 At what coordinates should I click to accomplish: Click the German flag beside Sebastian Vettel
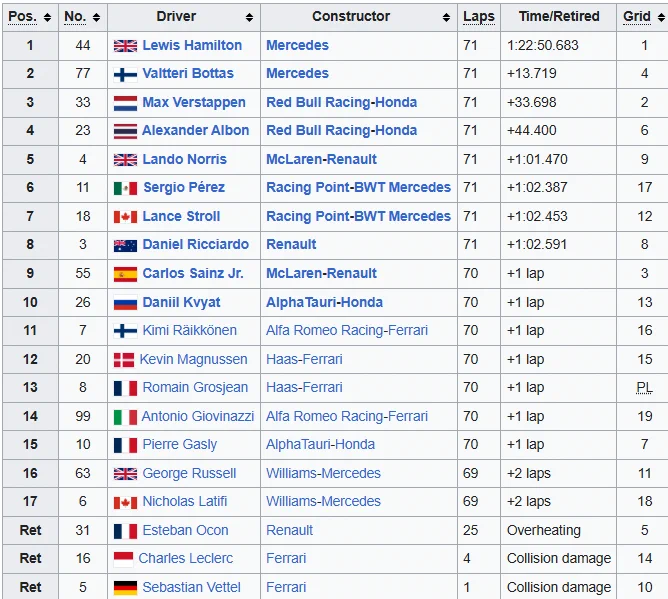click(125, 587)
